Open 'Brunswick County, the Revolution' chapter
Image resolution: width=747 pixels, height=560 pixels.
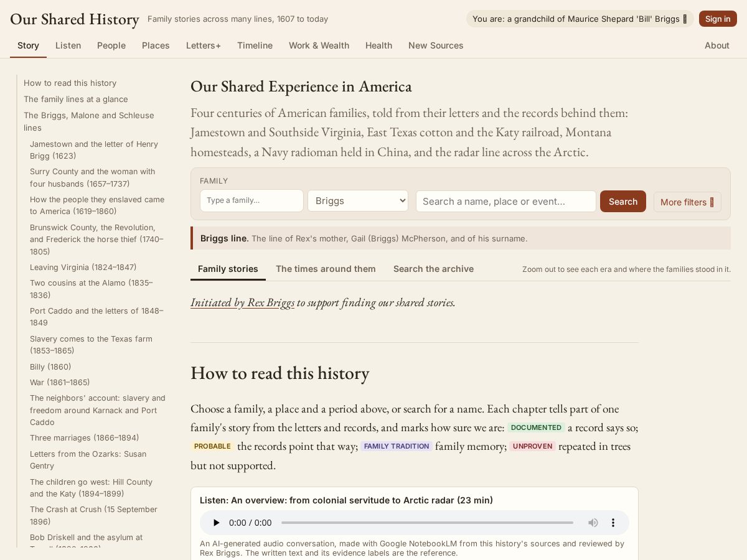coord(97,239)
